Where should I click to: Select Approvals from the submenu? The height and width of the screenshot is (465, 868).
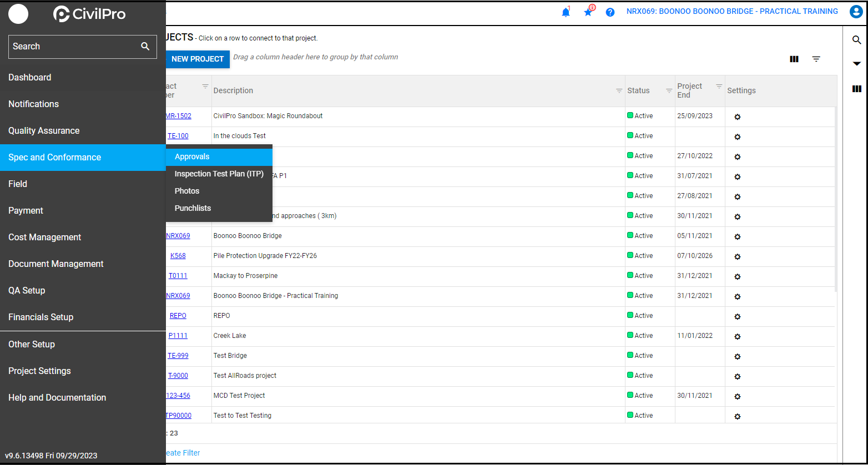192,157
